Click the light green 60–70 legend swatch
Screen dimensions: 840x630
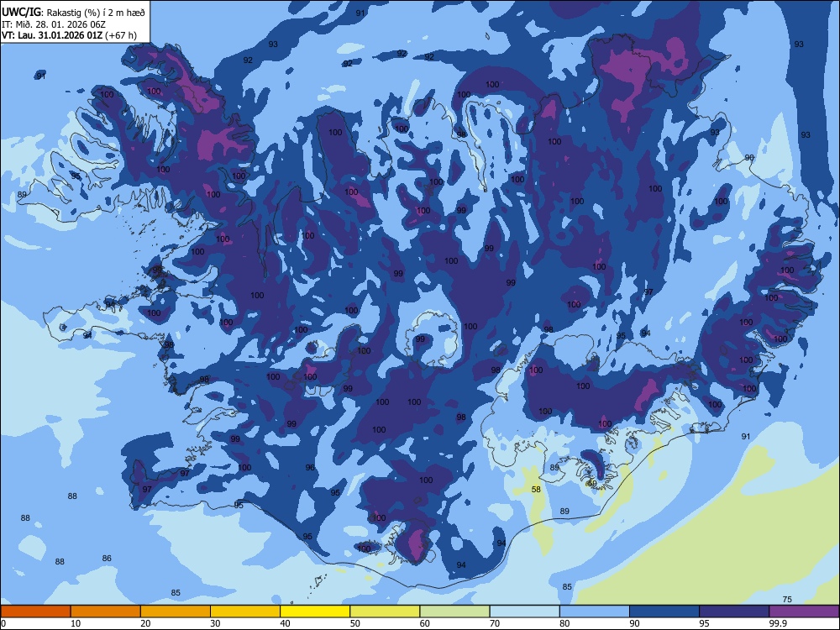[x=454, y=612]
